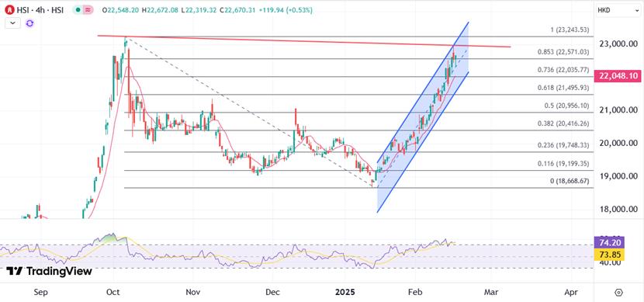Select the 22,048.10 price label
This screenshot has width=644, height=302.
click(x=615, y=76)
